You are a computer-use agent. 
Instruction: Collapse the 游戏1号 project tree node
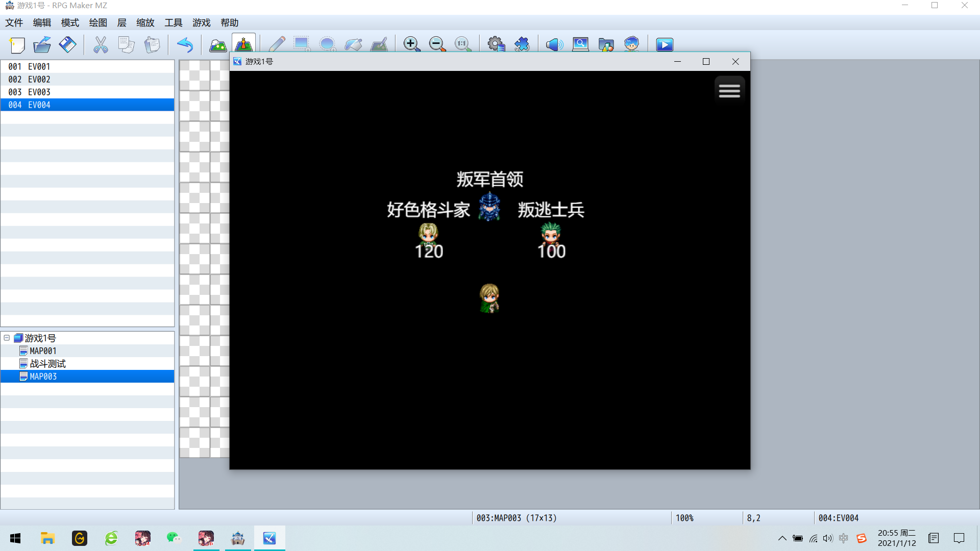click(7, 338)
